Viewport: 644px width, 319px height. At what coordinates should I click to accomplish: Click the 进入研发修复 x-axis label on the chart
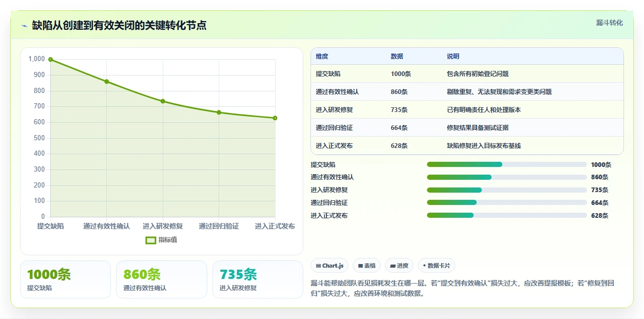click(163, 226)
